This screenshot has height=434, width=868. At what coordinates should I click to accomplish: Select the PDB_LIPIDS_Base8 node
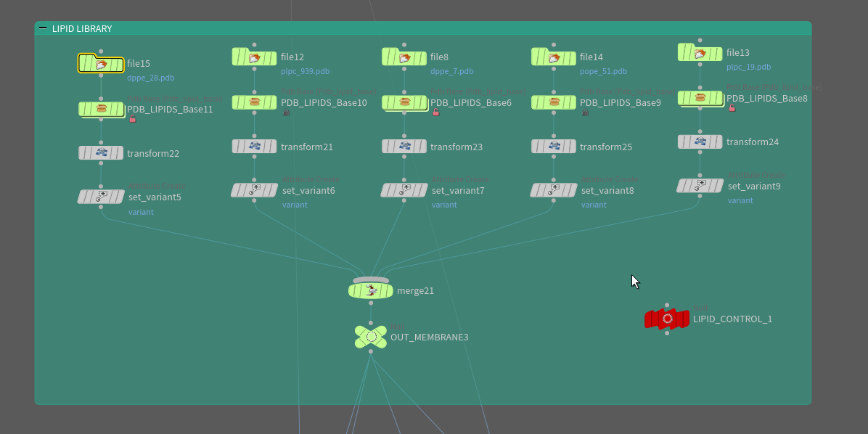pyautogui.click(x=700, y=98)
